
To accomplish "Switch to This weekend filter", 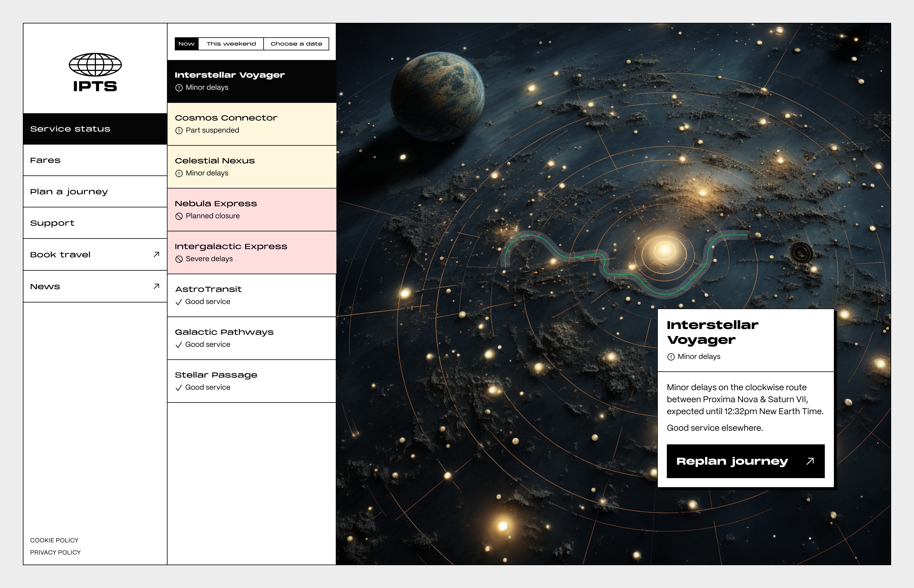I will tap(231, 44).
